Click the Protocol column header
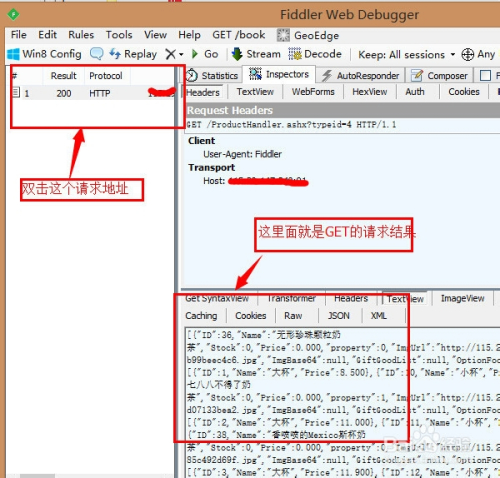 (x=106, y=76)
